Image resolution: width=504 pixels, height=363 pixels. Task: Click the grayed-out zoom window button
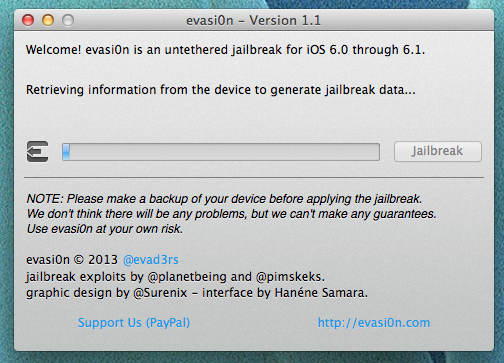click(x=68, y=20)
